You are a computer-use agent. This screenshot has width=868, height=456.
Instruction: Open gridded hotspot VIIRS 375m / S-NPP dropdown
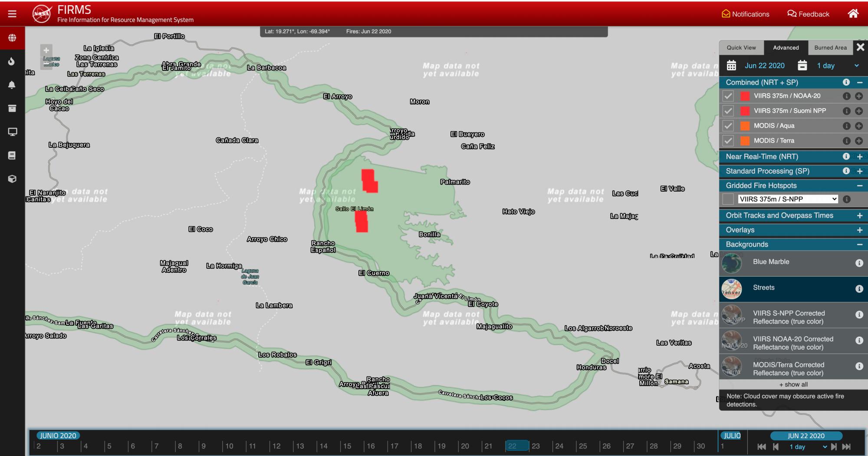(788, 199)
